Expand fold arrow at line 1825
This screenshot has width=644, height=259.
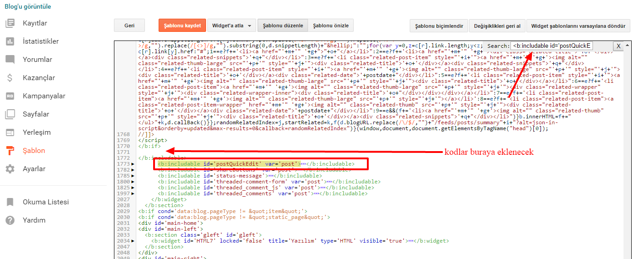tap(133, 188)
